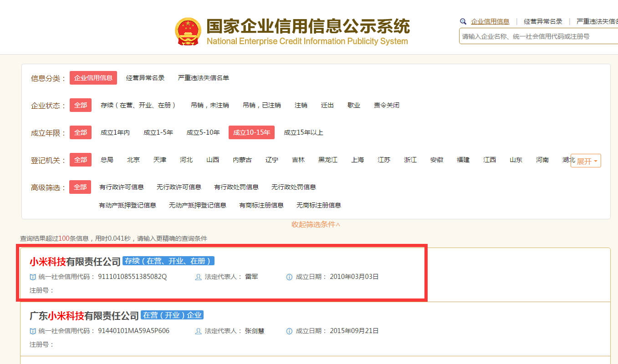Choose 成立15年以上 filter
Image resolution: width=618 pixels, height=364 pixels.
click(x=303, y=132)
